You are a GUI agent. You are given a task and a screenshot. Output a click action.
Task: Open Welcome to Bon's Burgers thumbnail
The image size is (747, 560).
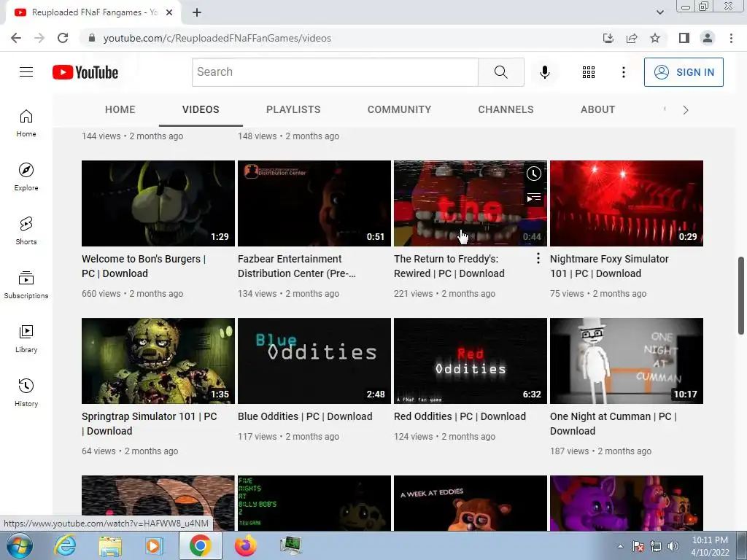[158, 203]
